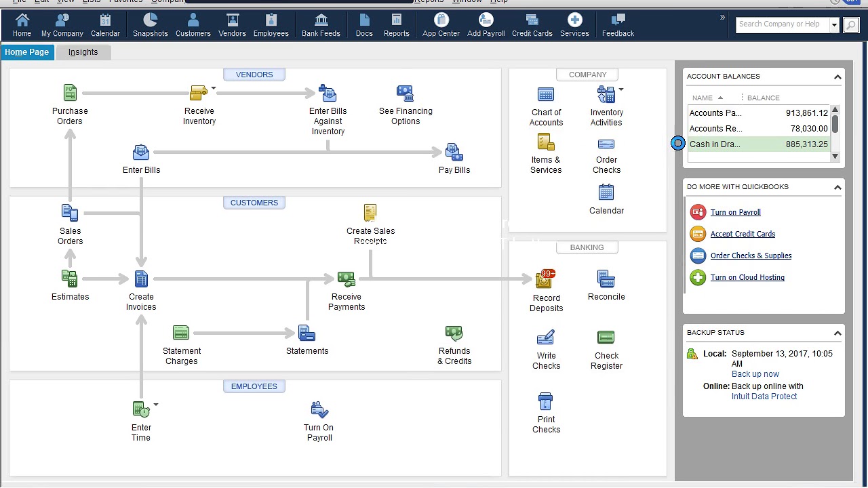Screen dimensions: 868x488
Task: Open Enter Time dropdown arrow
Action: [155, 405]
